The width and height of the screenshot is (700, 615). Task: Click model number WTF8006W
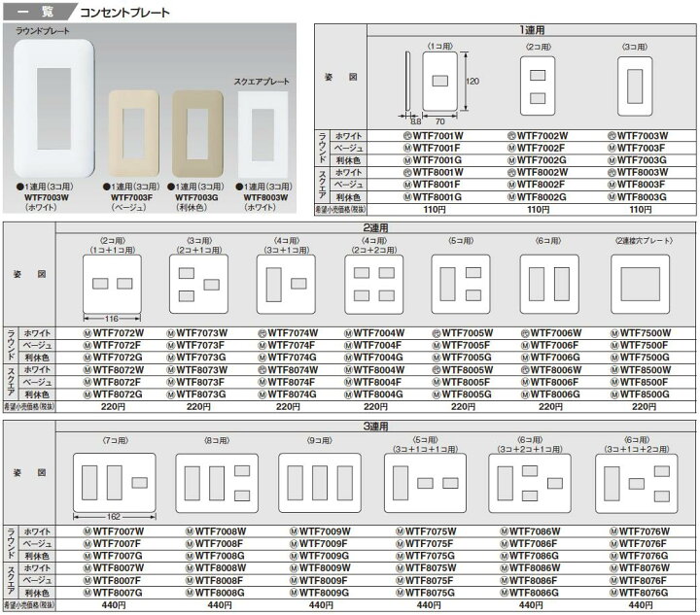pyautogui.click(x=556, y=370)
